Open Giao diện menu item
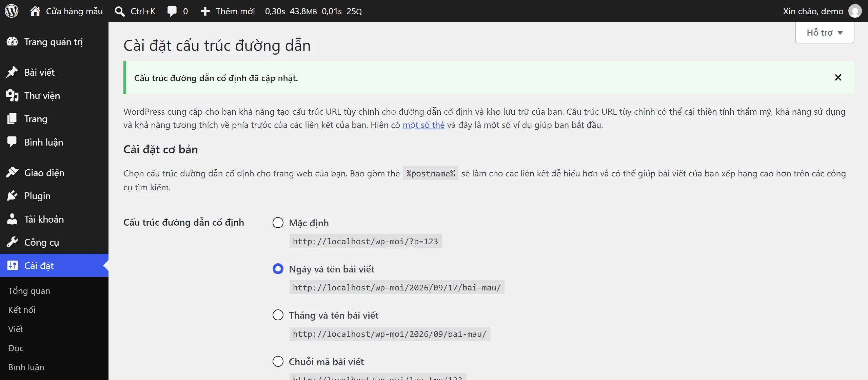The width and height of the screenshot is (868, 380). (x=54, y=173)
